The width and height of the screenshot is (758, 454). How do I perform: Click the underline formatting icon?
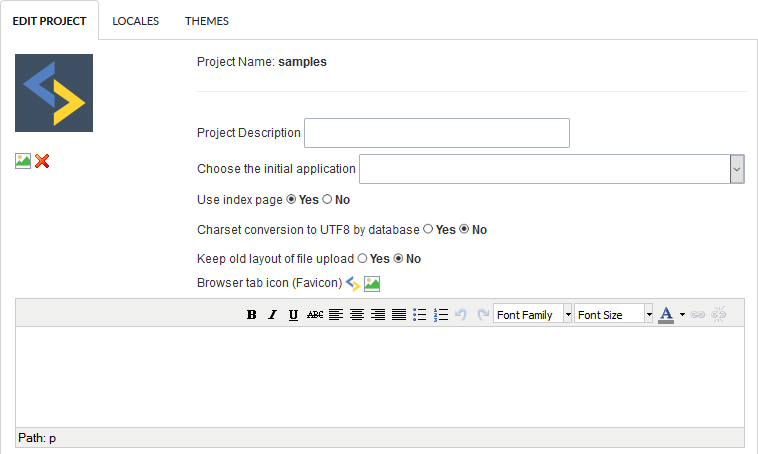pyautogui.click(x=293, y=315)
